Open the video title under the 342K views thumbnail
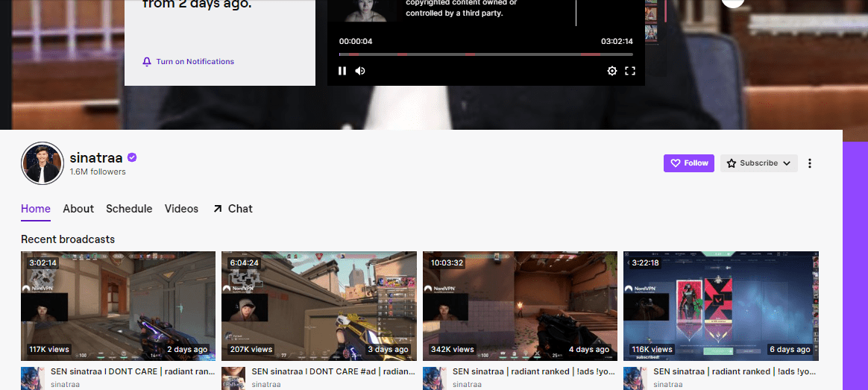This screenshot has width=868, height=390. tap(535, 372)
